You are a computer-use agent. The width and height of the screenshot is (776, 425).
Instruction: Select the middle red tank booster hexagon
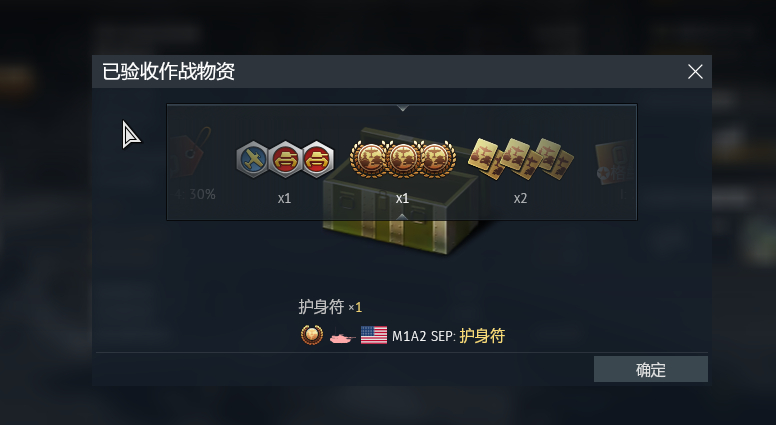click(x=285, y=159)
